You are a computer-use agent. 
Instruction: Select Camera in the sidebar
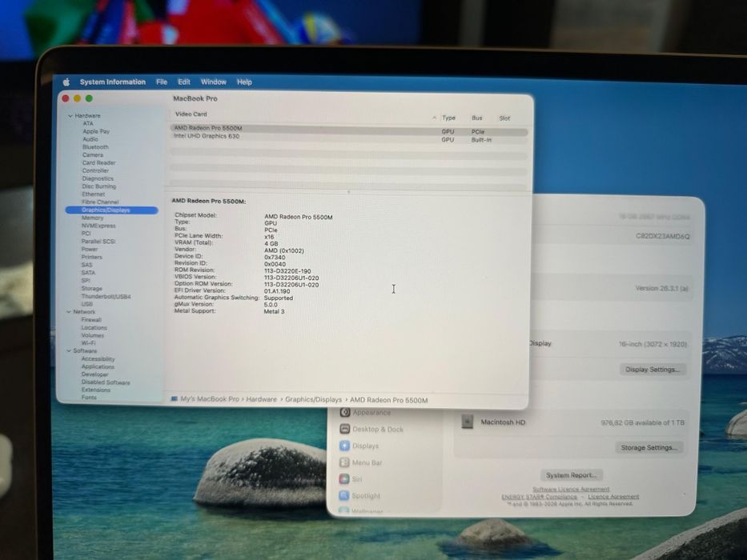coord(92,154)
